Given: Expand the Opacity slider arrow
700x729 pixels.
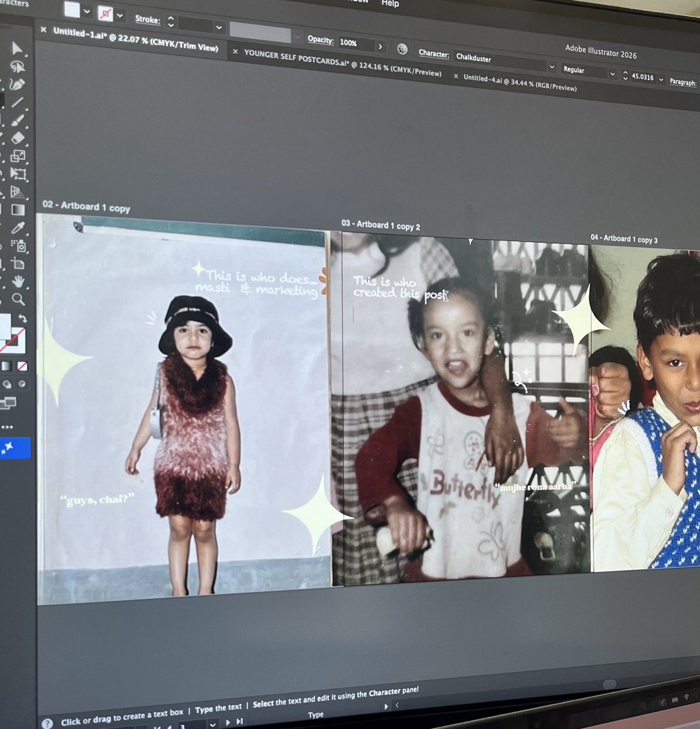Looking at the screenshot, I should pos(381,46).
